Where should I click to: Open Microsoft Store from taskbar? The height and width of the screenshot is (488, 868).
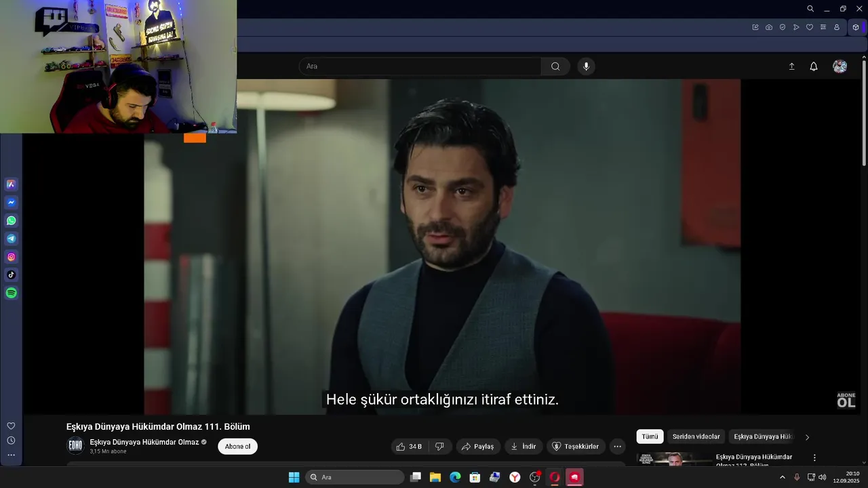[x=475, y=477]
